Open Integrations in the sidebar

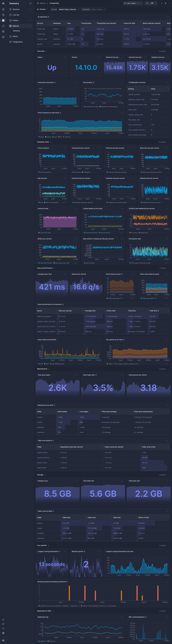[20, 42]
